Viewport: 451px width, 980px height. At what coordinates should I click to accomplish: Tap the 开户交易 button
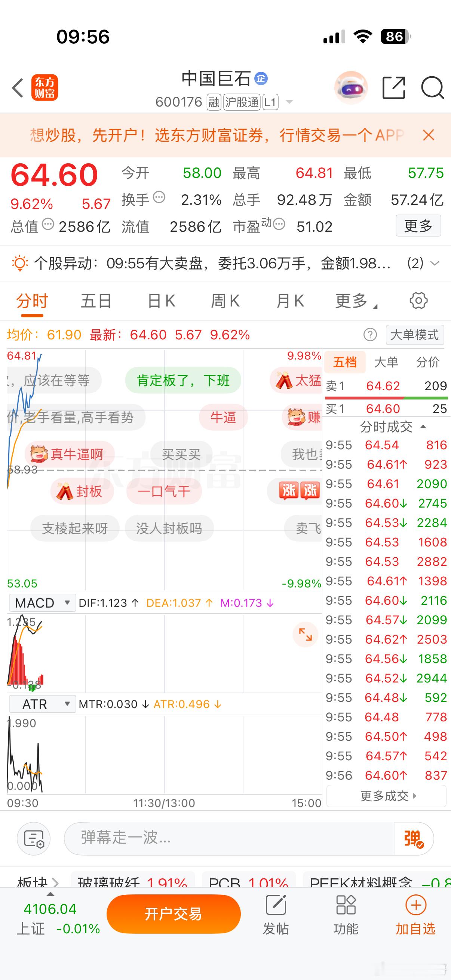pos(174,914)
